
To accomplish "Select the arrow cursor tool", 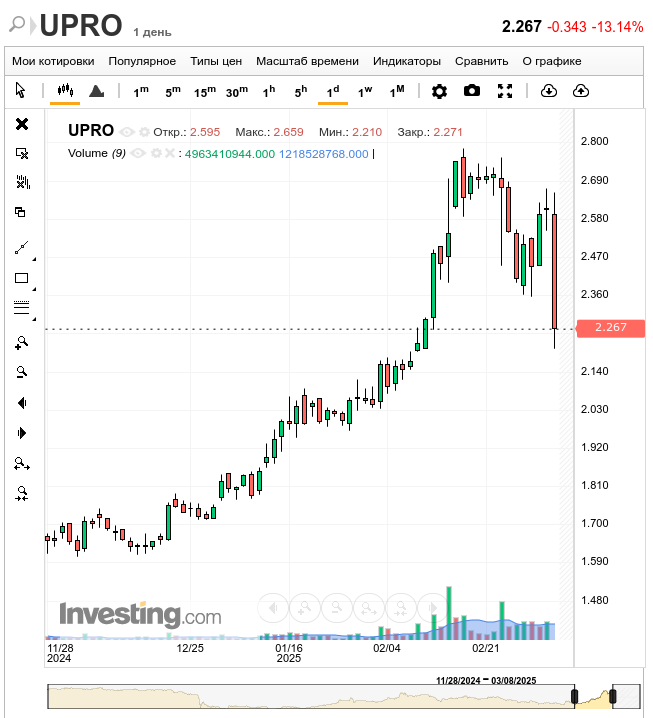I will pyautogui.click(x=20, y=91).
